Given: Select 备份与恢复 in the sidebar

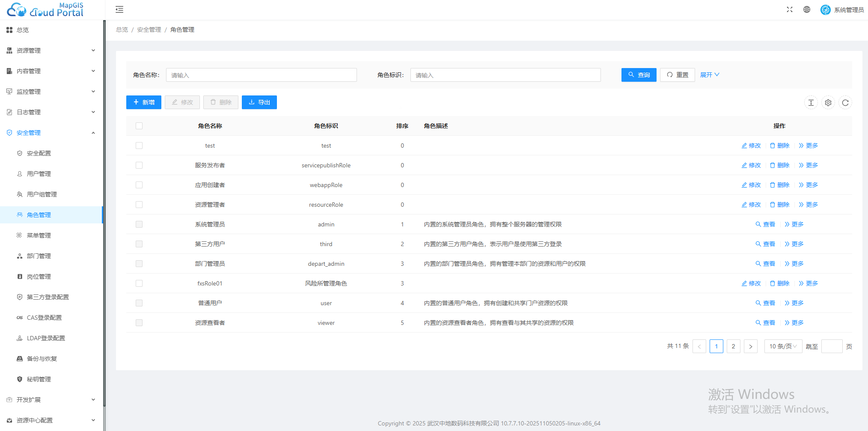Looking at the screenshot, I should (x=42, y=358).
